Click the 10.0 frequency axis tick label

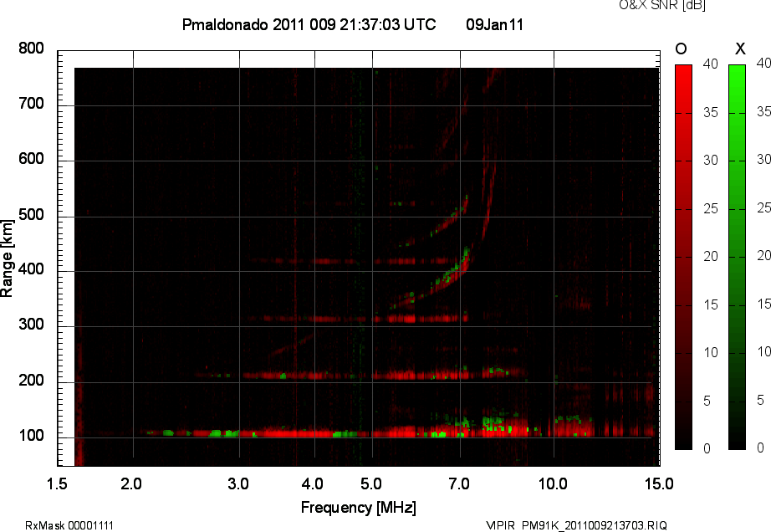coord(554,483)
